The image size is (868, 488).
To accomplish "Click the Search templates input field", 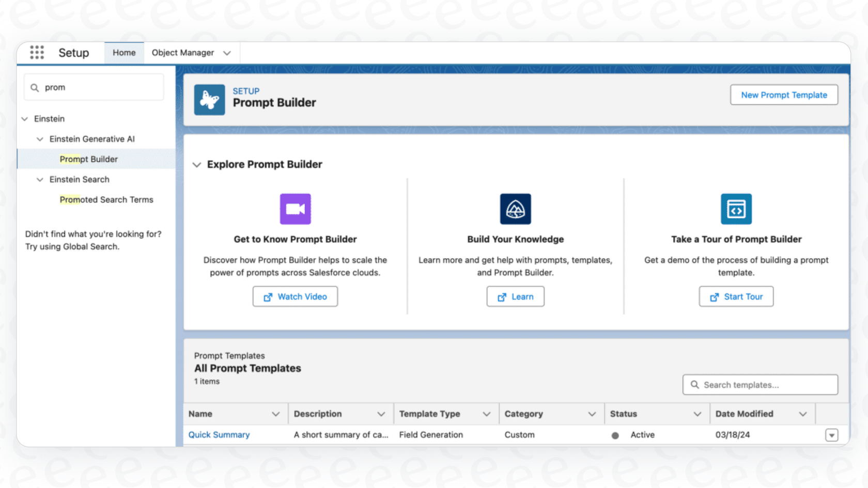I will (x=760, y=385).
